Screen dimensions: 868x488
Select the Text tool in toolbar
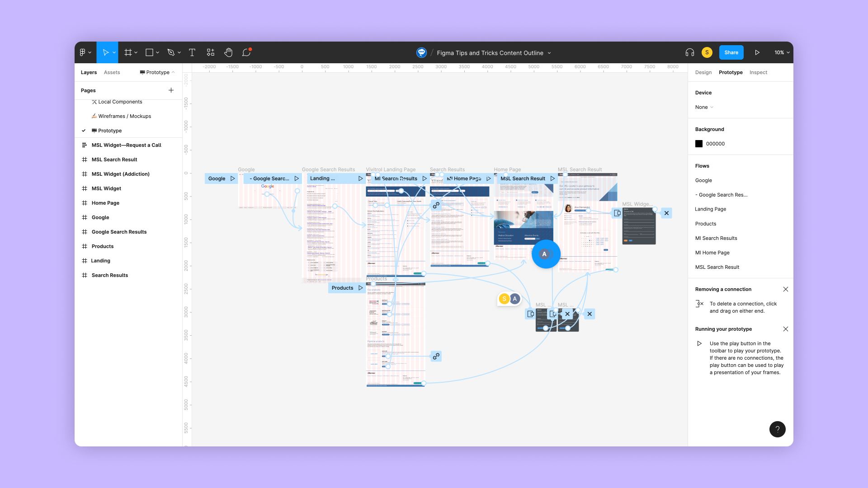click(192, 52)
